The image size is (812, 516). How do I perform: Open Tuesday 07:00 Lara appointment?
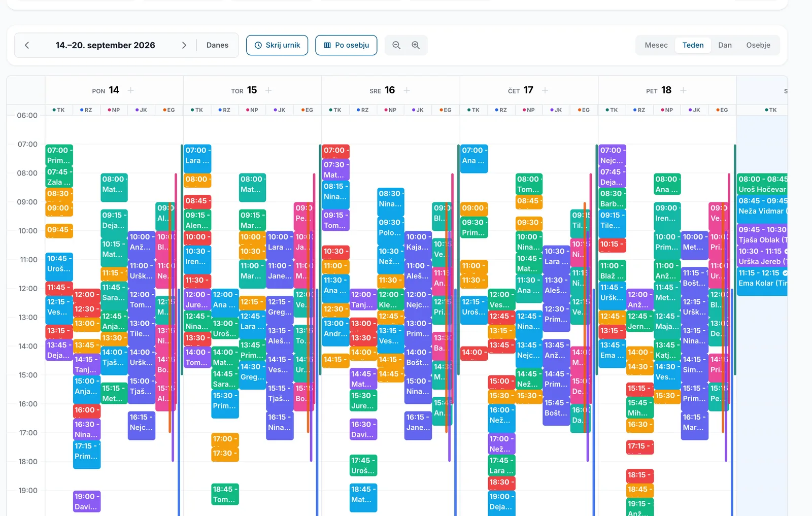[x=197, y=158]
